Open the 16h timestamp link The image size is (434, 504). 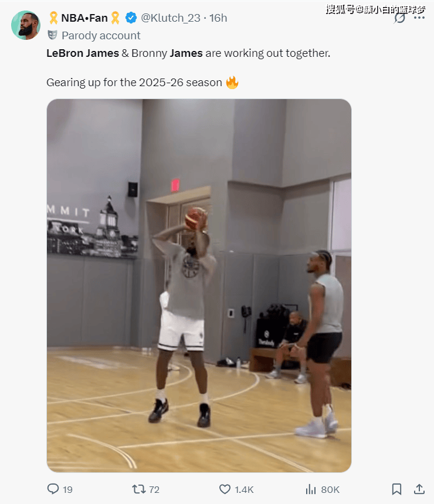click(218, 18)
